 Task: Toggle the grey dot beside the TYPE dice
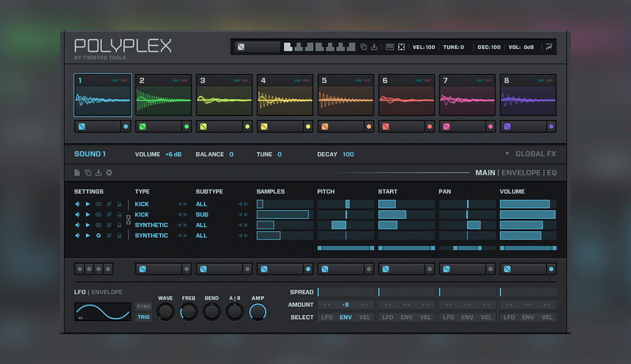(x=186, y=269)
